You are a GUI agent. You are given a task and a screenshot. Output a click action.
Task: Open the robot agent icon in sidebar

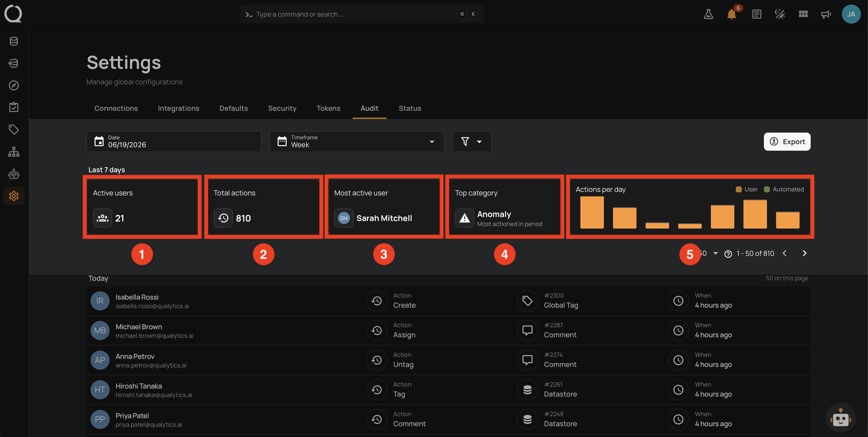(x=14, y=174)
